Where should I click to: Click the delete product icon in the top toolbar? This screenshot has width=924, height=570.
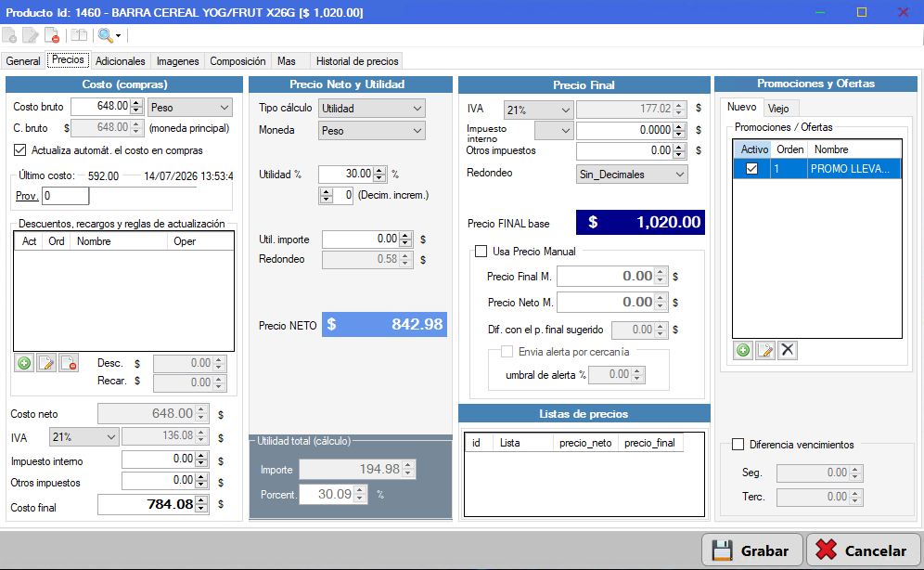(52, 36)
